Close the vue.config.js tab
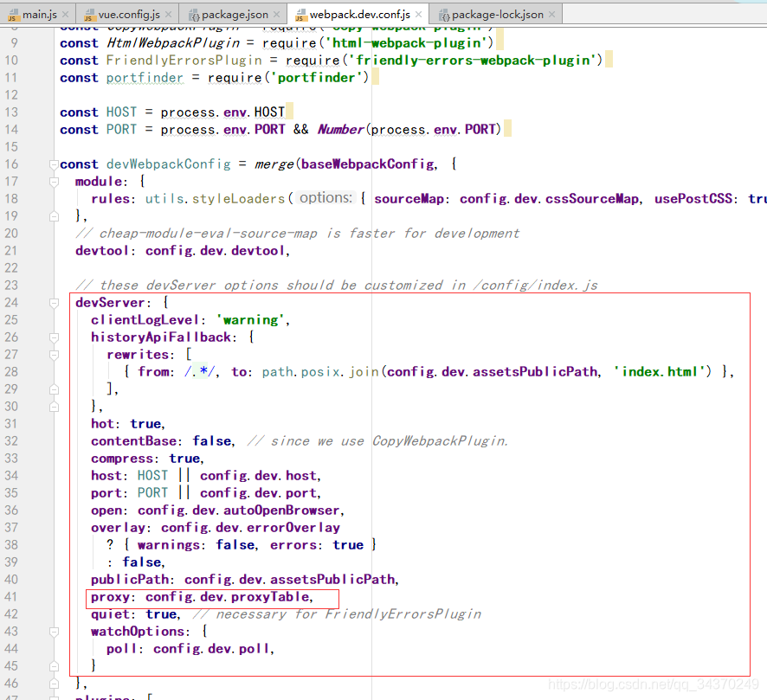Screen dimensions: 767x700 (168, 15)
